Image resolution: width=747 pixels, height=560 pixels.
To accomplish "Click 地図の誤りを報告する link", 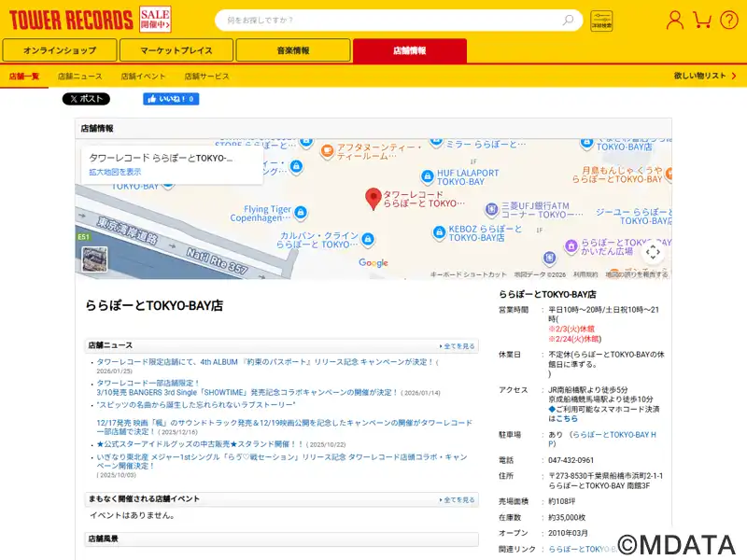I will pyautogui.click(x=637, y=274).
